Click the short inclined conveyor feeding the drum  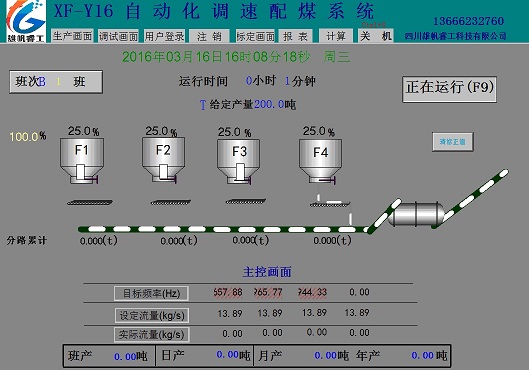coord(384,216)
